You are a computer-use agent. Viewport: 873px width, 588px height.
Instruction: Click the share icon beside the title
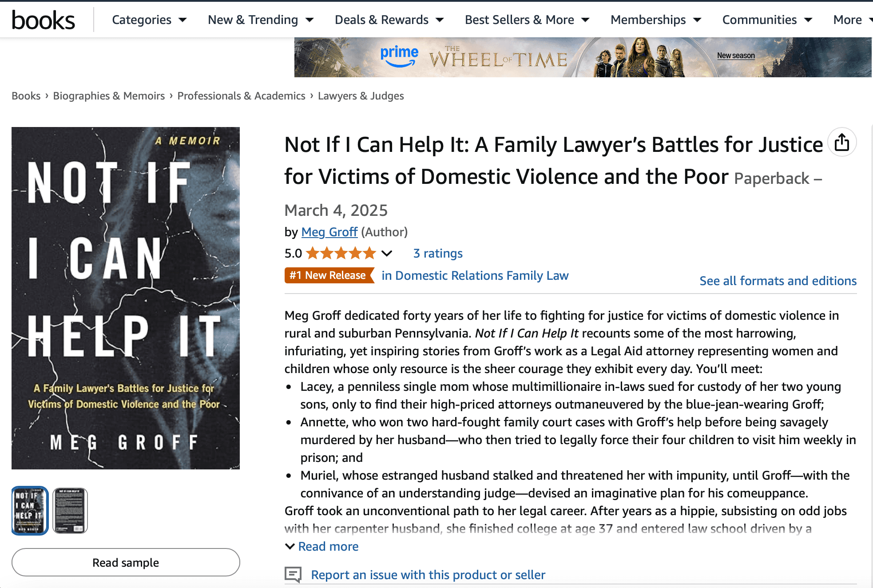tap(841, 143)
